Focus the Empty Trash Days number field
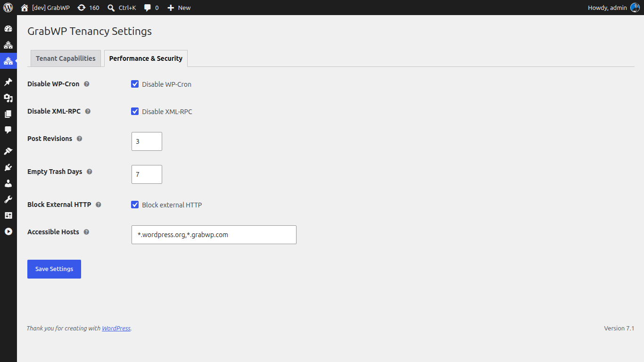The image size is (644, 362). pyautogui.click(x=147, y=174)
